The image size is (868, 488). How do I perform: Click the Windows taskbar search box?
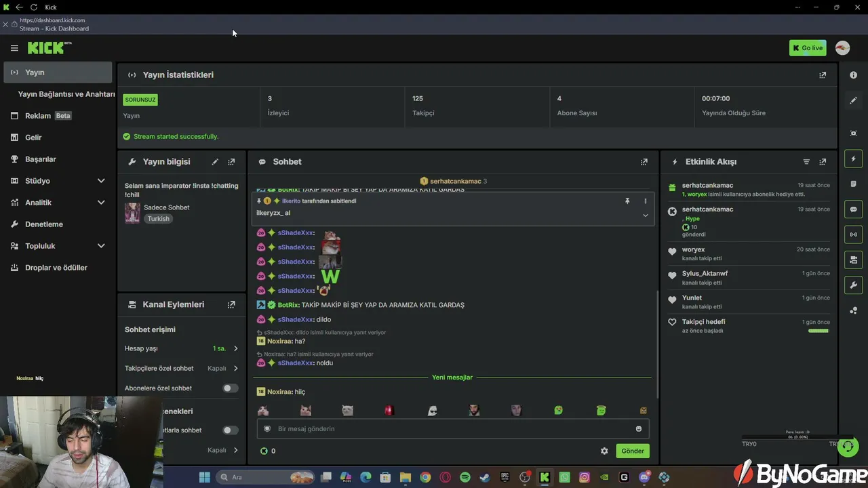point(267,477)
